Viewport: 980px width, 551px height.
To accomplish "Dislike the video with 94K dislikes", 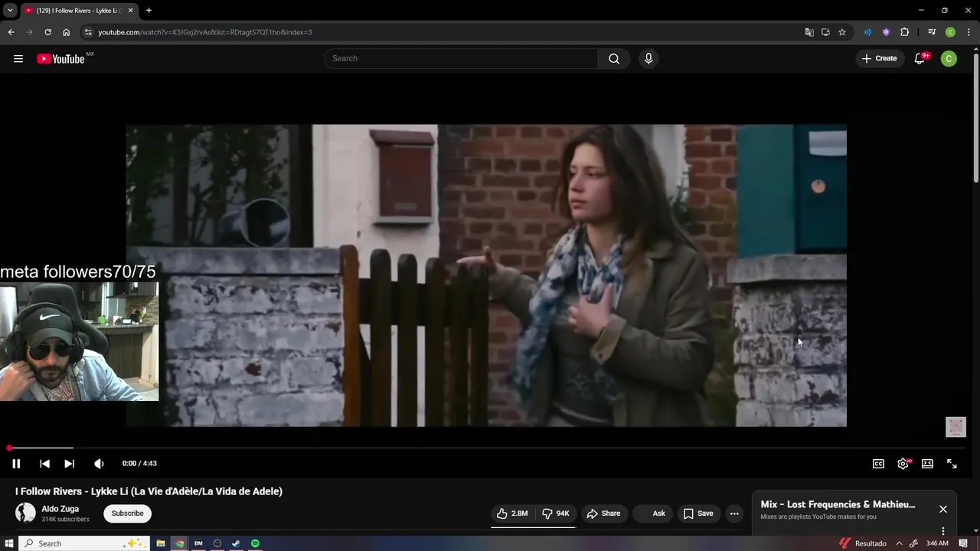I will point(556,514).
